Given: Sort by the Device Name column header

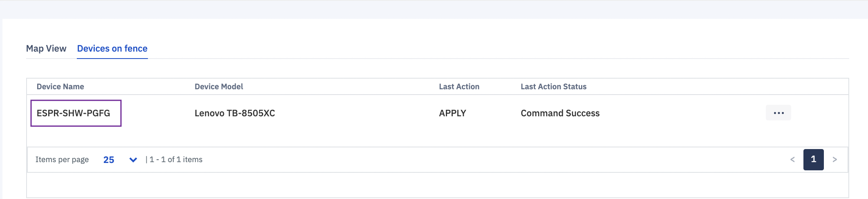Looking at the screenshot, I should pyautogui.click(x=60, y=87).
